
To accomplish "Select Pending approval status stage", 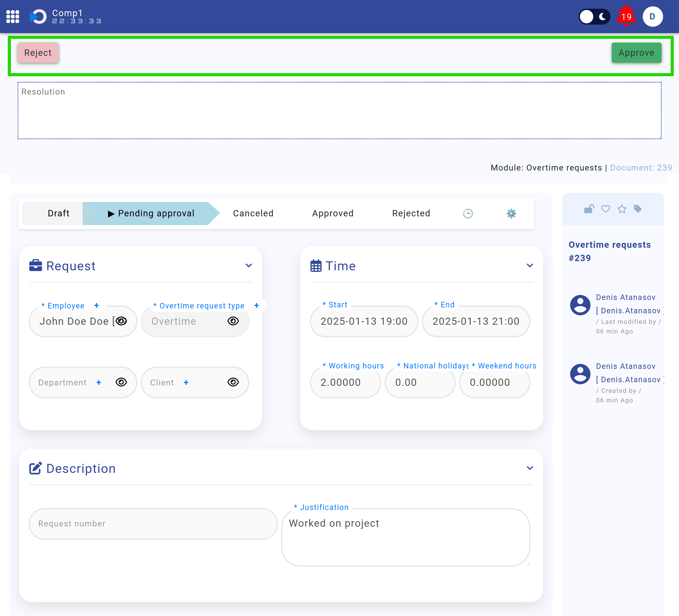I will 151,213.
